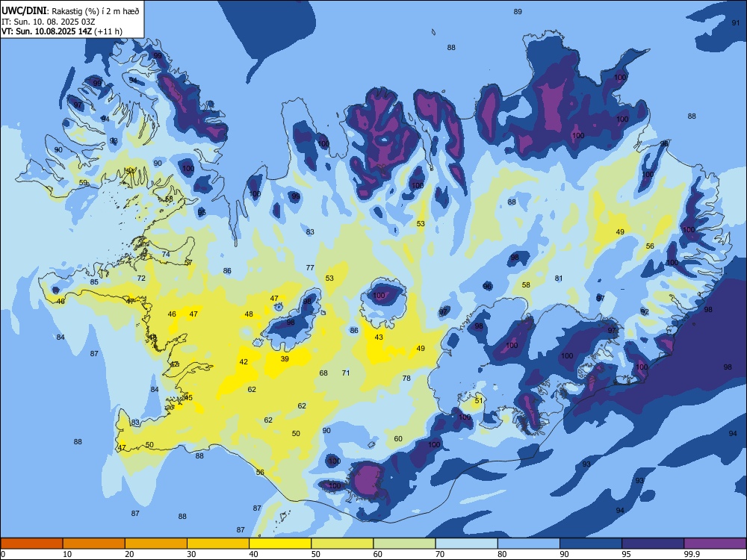Click the 'UWC/DINI' title text
This screenshot has height=560, width=747.
[24, 11]
